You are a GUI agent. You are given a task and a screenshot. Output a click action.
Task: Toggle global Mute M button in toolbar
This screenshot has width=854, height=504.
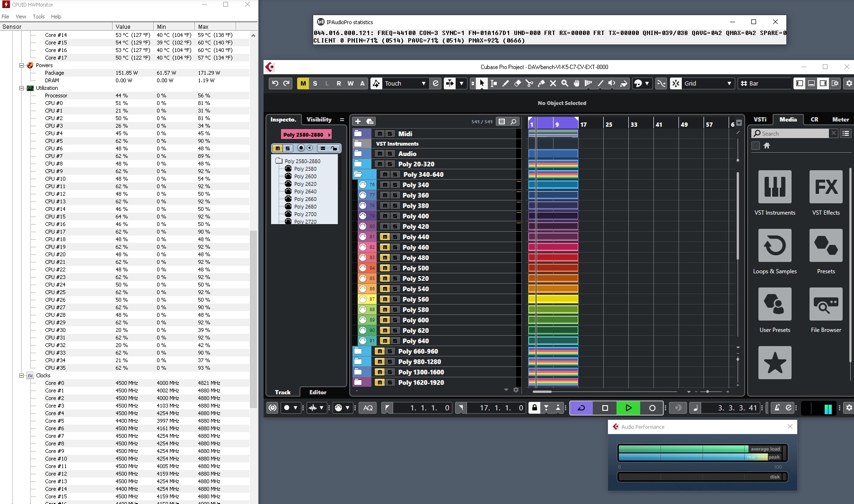(303, 83)
